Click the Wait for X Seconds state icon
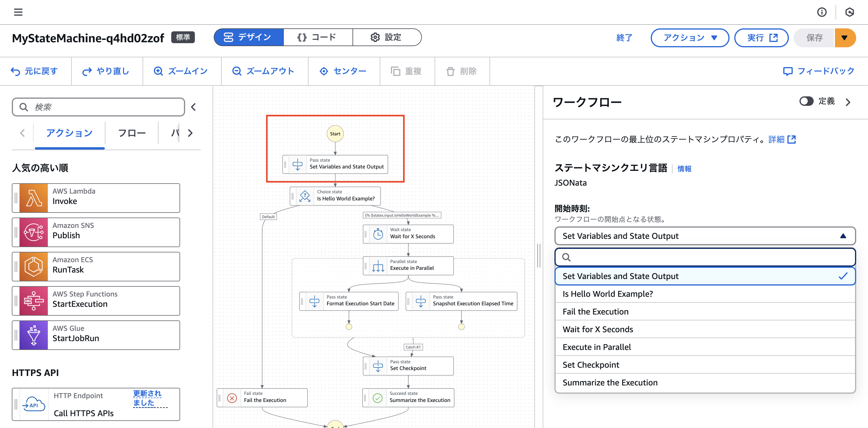Viewport: 868px width, 428px height. click(x=378, y=234)
